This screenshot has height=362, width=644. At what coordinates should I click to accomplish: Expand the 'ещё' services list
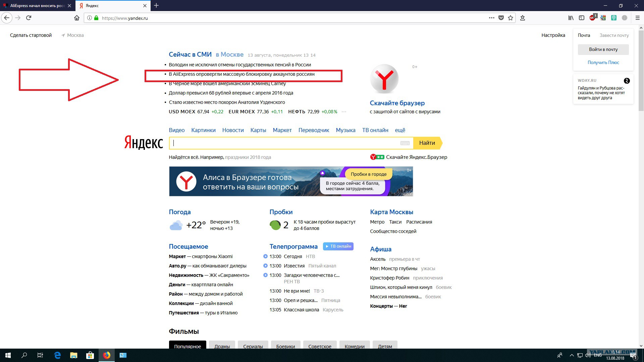pos(400,130)
